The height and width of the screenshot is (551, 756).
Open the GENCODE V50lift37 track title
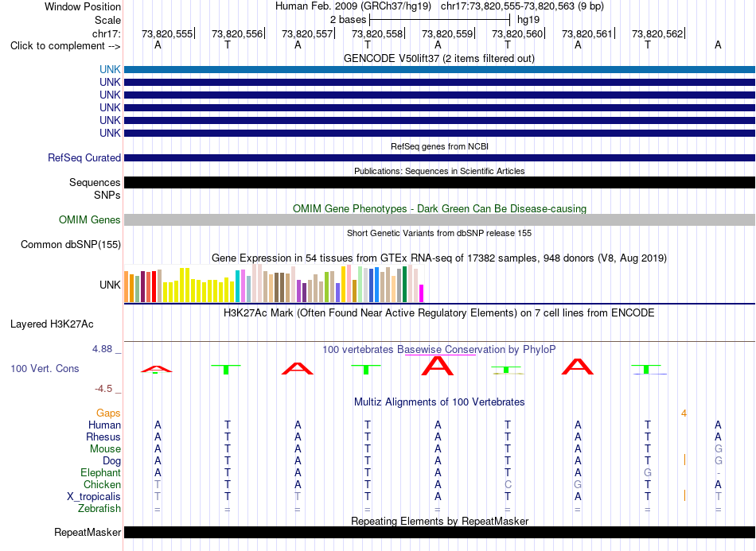click(439, 58)
